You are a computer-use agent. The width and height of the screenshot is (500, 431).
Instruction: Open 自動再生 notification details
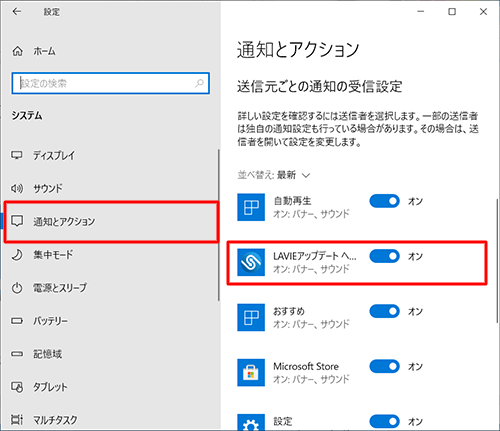click(311, 207)
